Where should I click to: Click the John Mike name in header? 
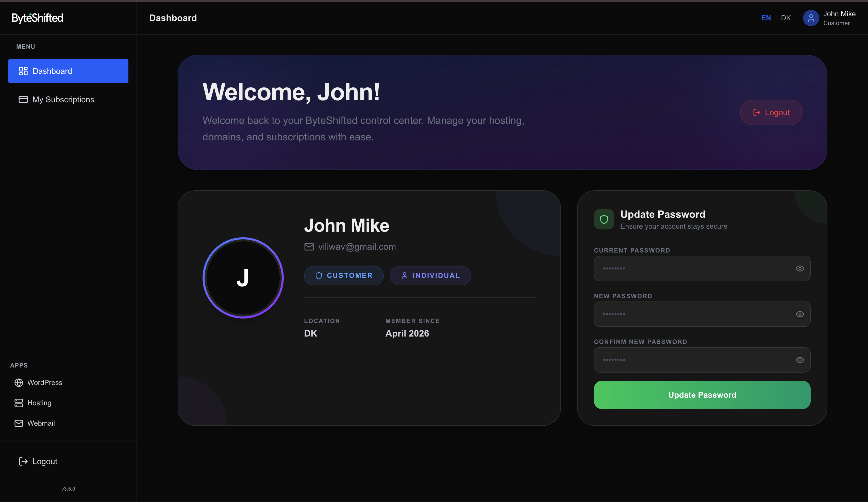coord(839,14)
